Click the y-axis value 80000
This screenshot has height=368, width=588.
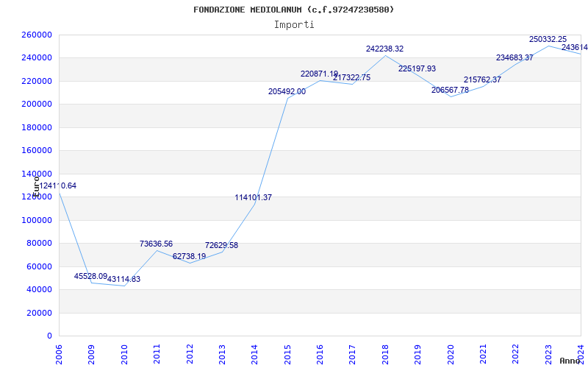[41, 244]
